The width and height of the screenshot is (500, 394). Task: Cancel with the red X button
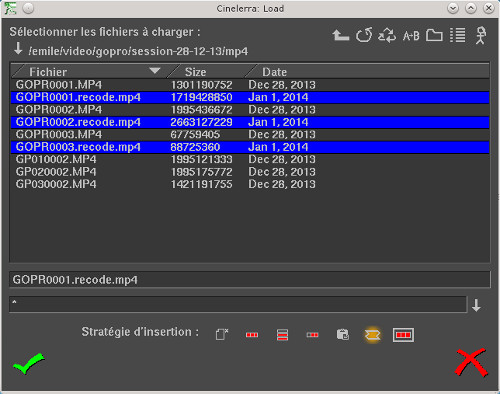[471, 363]
